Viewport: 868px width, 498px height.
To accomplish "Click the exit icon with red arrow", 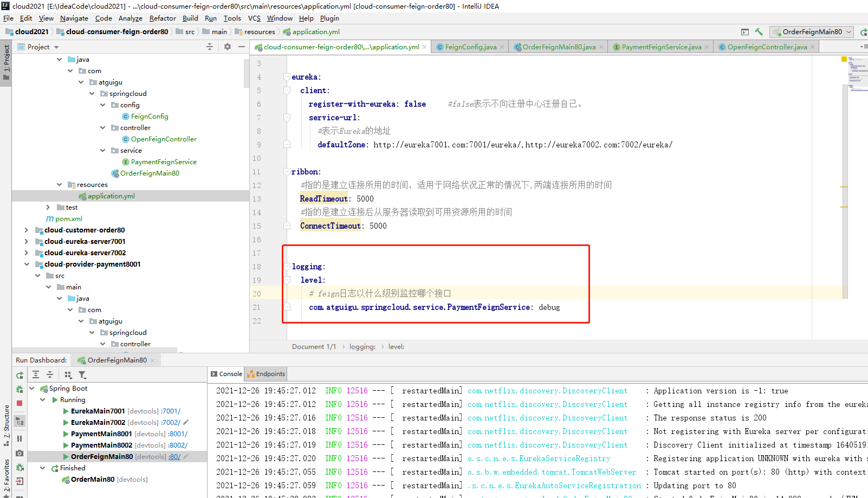I will 20,481.
